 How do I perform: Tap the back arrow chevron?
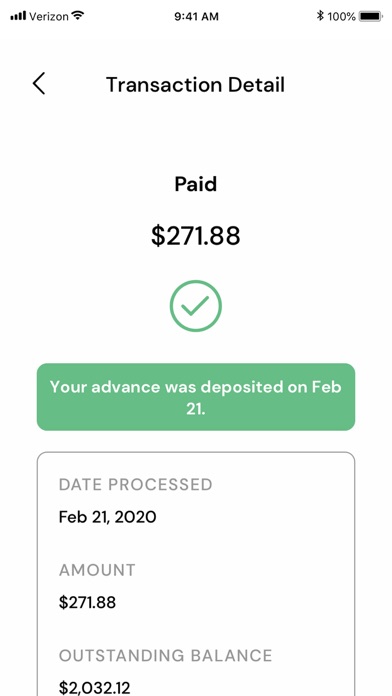click(39, 84)
